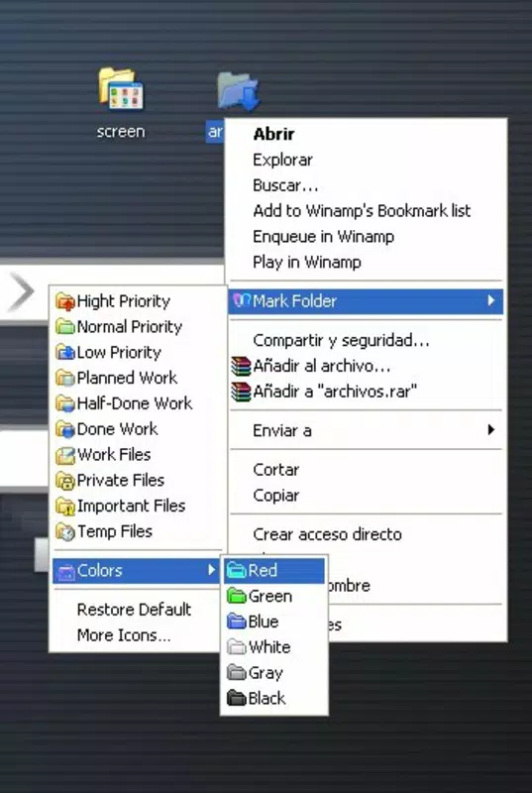Click Restore Default in Mark Folder menu

click(134, 610)
